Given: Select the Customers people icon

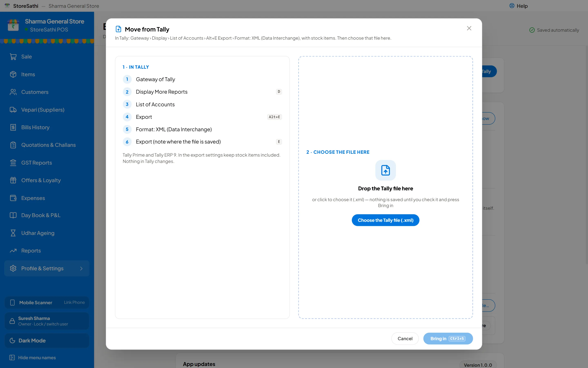Looking at the screenshot, I should (13, 92).
